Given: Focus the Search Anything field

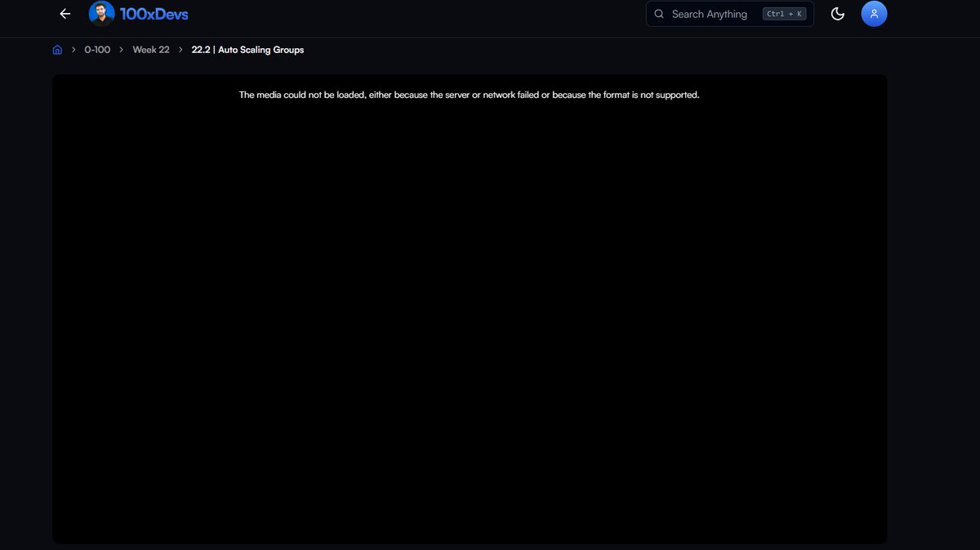Looking at the screenshot, I should pyautogui.click(x=730, y=14).
